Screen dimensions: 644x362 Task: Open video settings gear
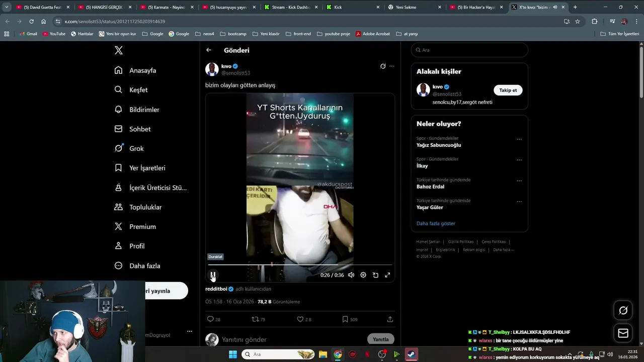(x=363, y=275)
